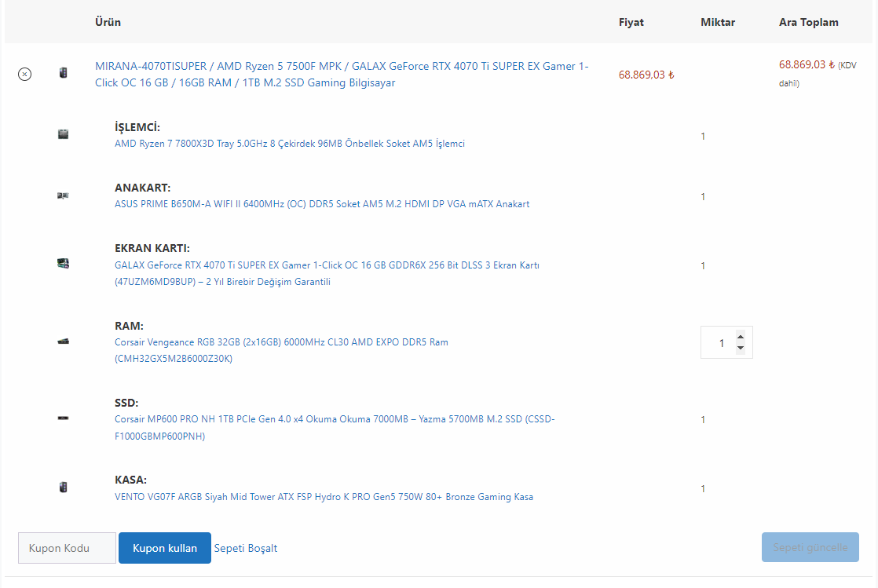Open the ASUS PRIME B650M-A motherboard link
This screenshot has height=588, width=878.
[x=322, y=204]
